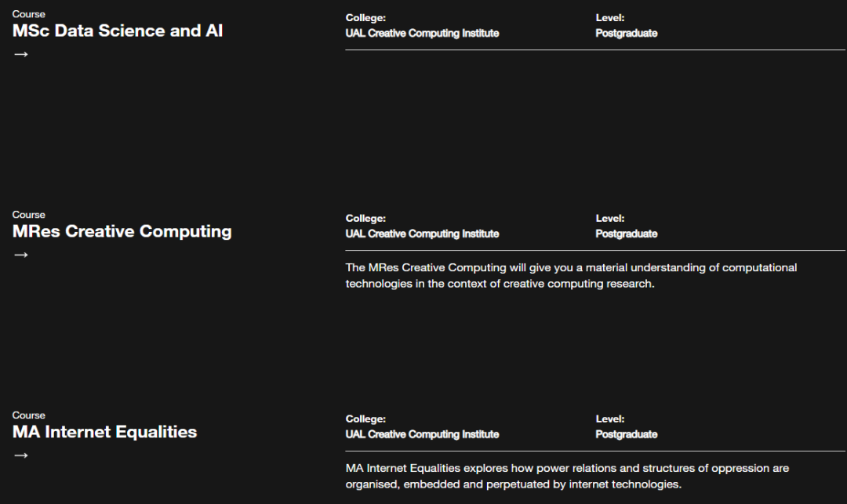Click the Course label above MRes Creative Computing
This screenshot has height=504, width=847.
(x=29, y=215)
